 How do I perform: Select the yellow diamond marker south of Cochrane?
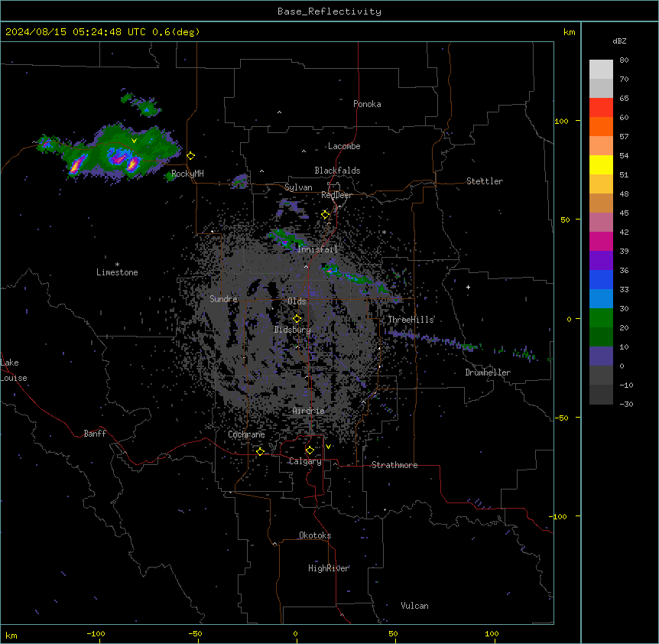pyautogui.click(x=260, y=451)
